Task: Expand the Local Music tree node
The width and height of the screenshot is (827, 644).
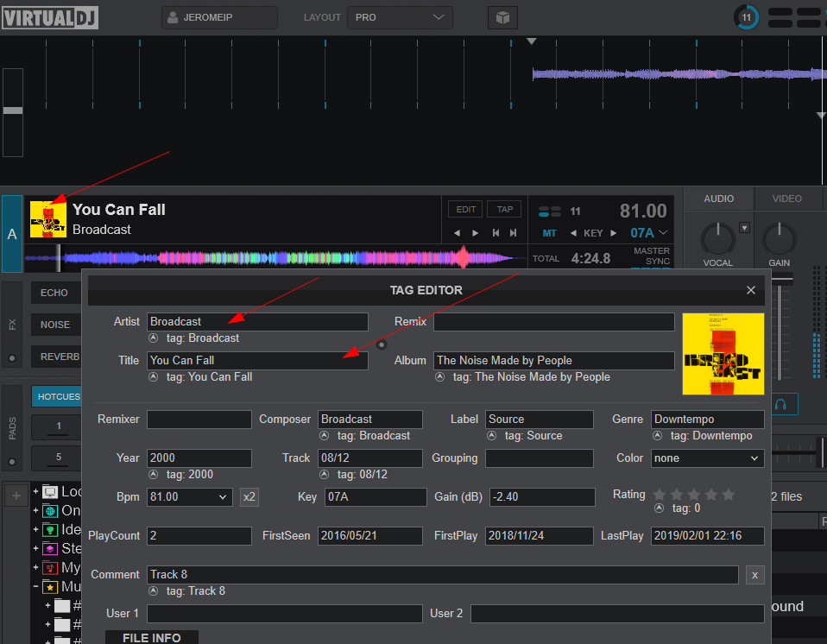Action: click(36, 491)
